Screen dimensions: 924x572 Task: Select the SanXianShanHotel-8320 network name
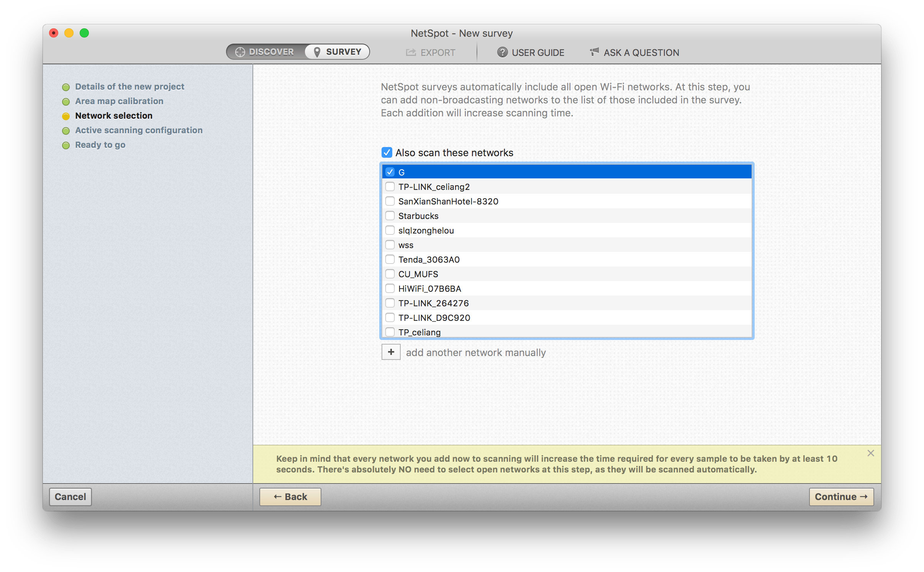(x=448, y=201)
